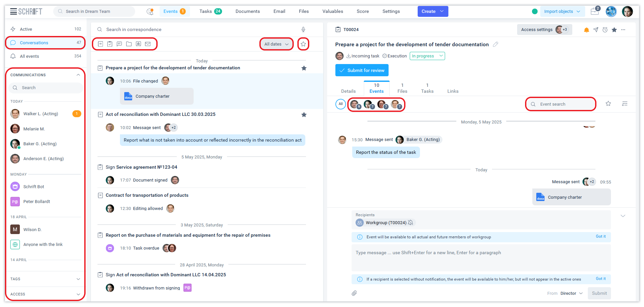
Task: Click the pencil icon to edit task title
Action: [x=495, y=44]
